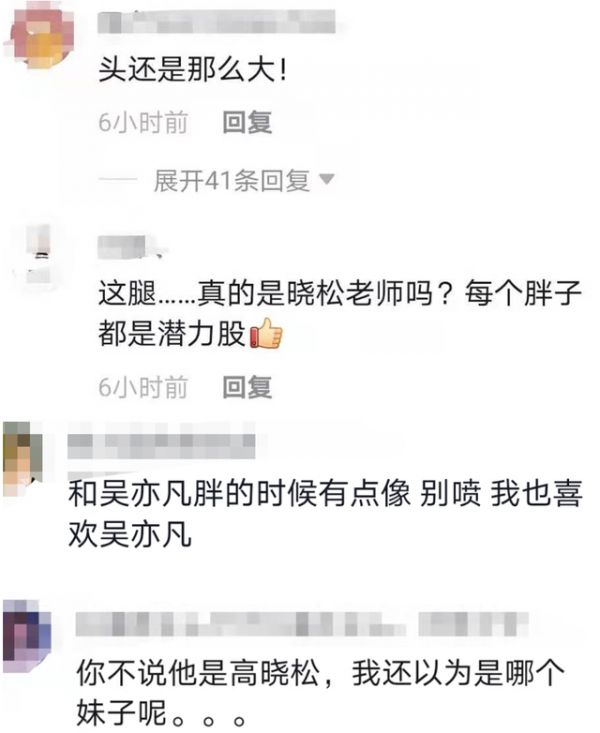Click the down arrow beside 展开41条回复
Viewport: 600px width, 733px height.
(326, 179)
